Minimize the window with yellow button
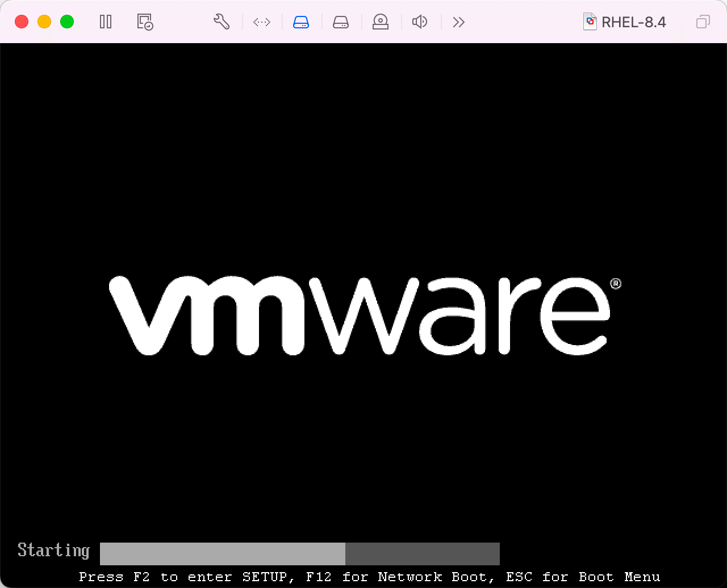This screenshot has height=588, width=727. (44, 22)
